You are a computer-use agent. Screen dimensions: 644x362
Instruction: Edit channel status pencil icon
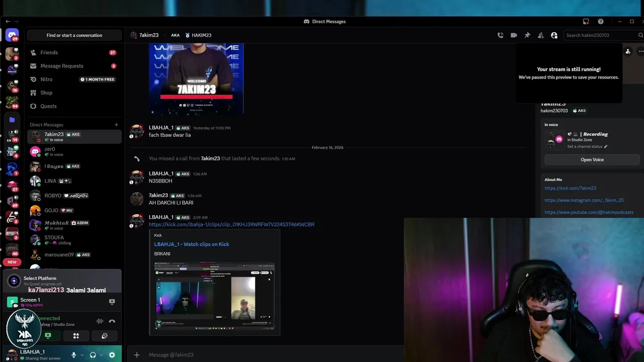click(606, 147)
